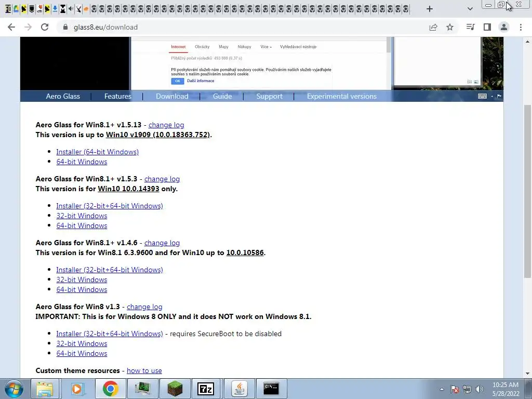The image size is (532, 399).
Task: Download v1.4.6 32-bit Windows link
Action: [x=82, y=279]
